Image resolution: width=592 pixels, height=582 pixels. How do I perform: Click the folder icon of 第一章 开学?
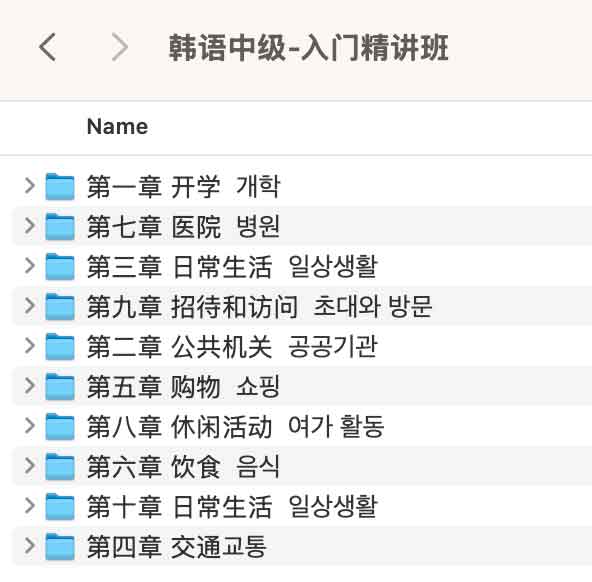[x=60, y=186]
